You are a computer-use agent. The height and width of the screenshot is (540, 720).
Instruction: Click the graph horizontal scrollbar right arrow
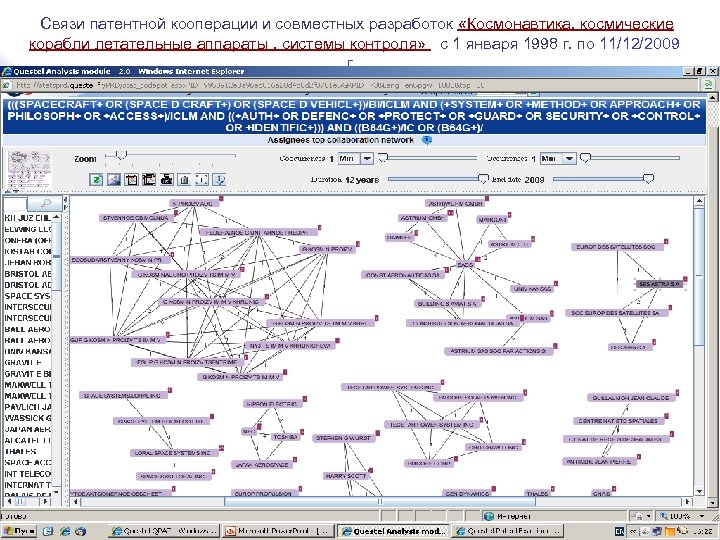tap(687, 502)
